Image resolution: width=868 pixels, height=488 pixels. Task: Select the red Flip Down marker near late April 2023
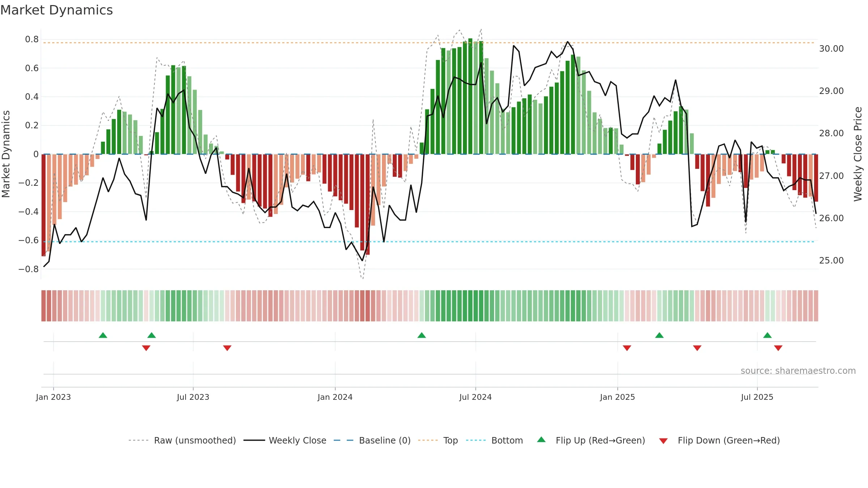(146, 348)
